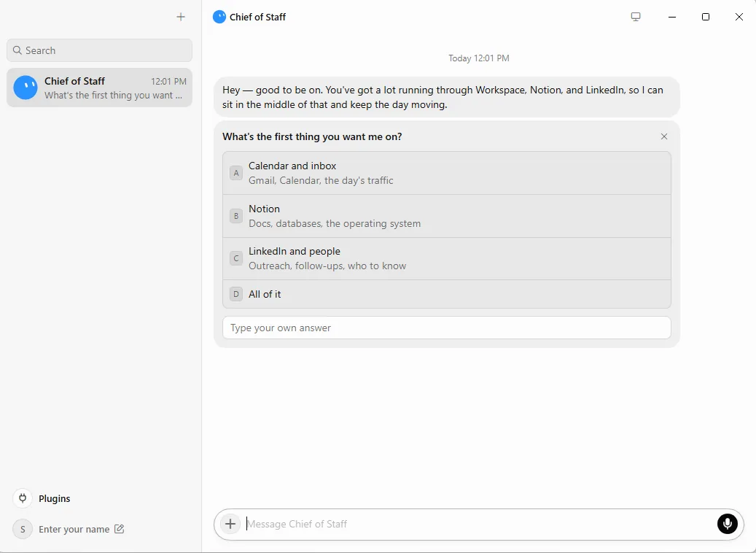This screenshot has width=756, height=553.
Task: Click the Message Chief of Staff input box
Action: coord(480,524)
